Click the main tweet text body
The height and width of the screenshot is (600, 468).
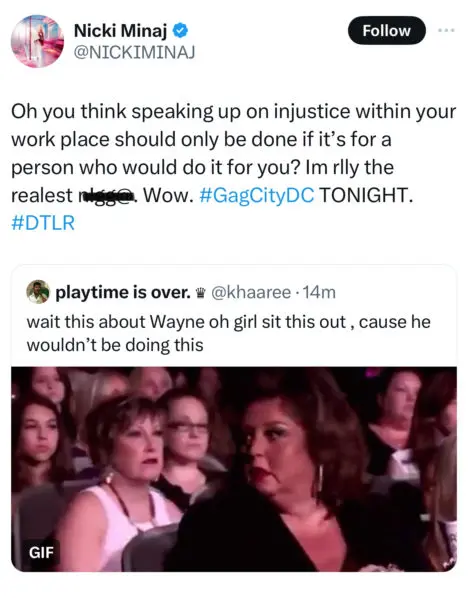(x=233, y=167)
